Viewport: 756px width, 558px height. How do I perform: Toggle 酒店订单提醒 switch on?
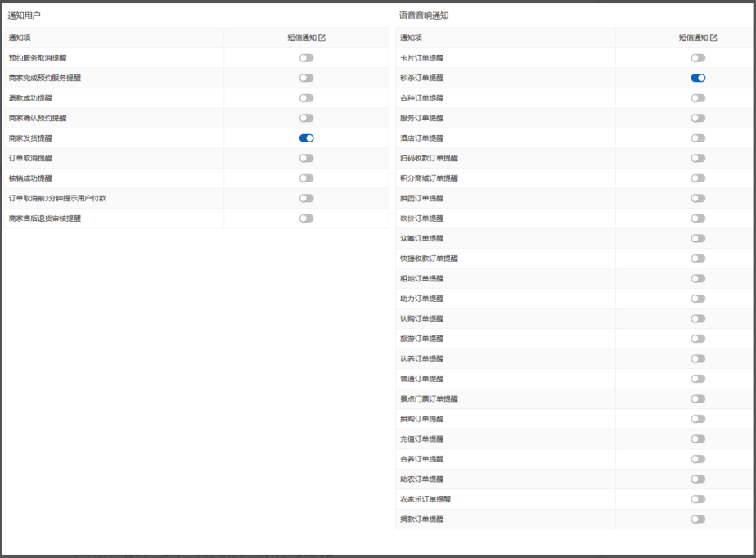point(698,138)
